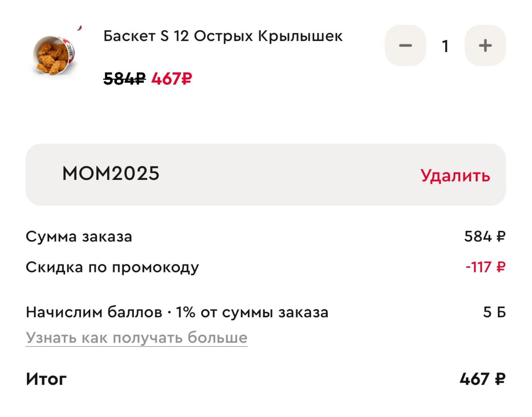
Task: Open Баскет S 12 Острых Крылышек details
Action: pos(223,36)
